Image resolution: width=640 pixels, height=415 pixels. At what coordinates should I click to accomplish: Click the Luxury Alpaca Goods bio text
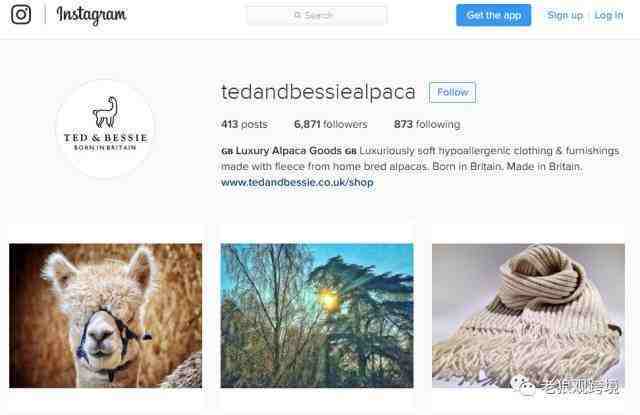tap(289, 151)
